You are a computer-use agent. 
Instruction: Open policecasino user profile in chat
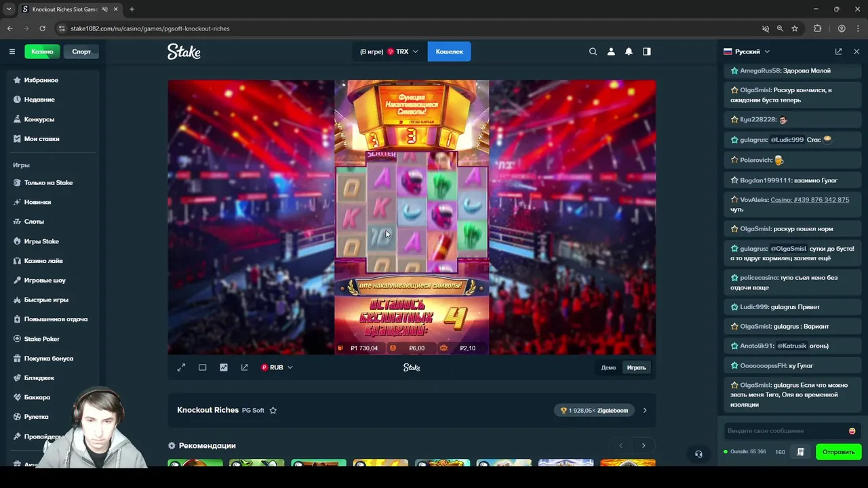(759, 278)
